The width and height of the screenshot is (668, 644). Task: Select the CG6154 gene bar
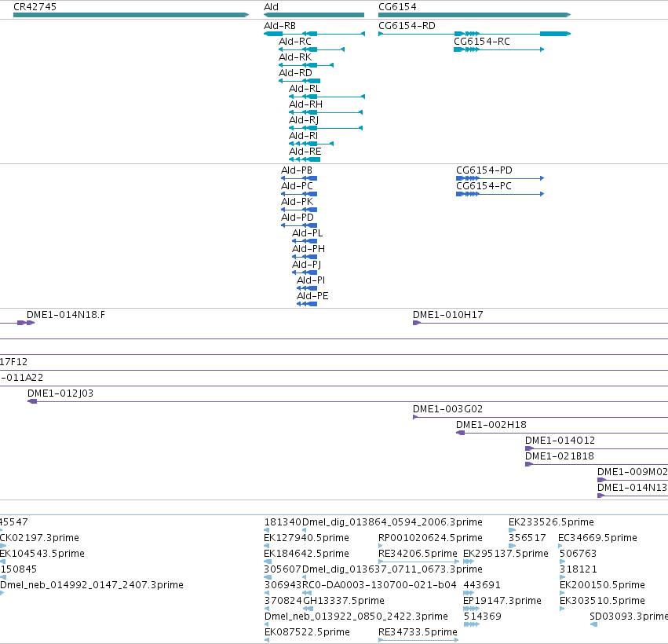coord(474,15)
